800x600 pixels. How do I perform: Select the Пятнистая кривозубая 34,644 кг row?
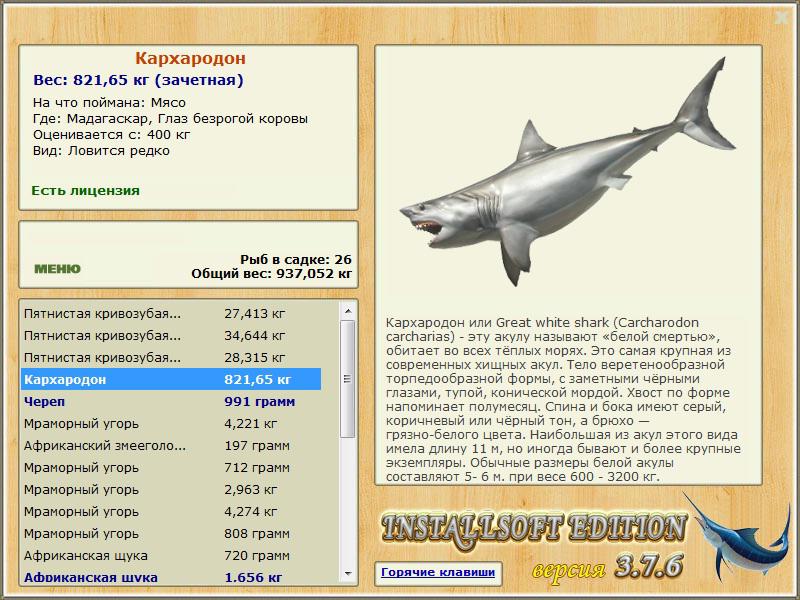[171, 336]
